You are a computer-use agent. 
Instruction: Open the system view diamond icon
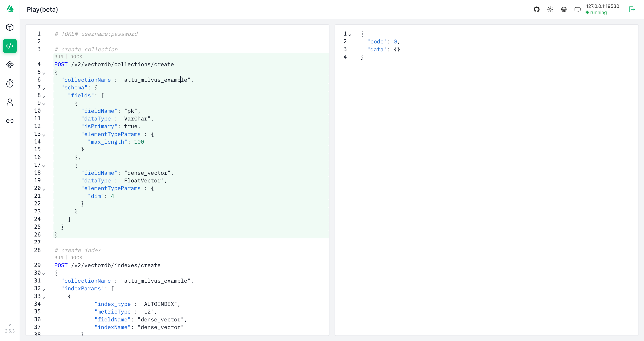pos(10,65)
